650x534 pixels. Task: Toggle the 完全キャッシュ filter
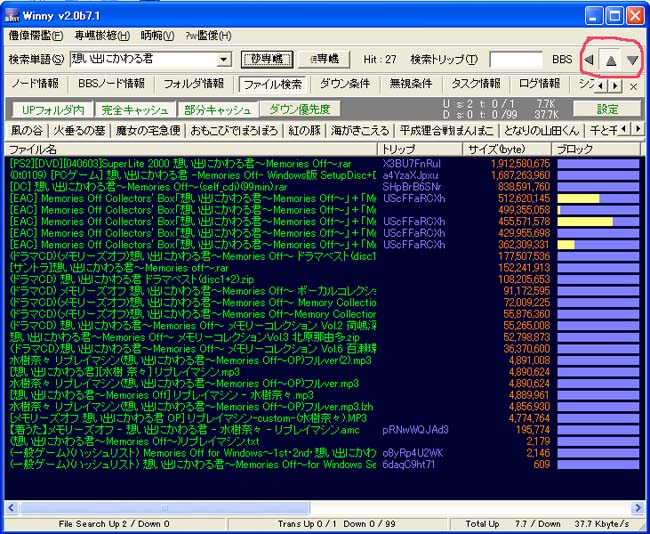point(135,109)
